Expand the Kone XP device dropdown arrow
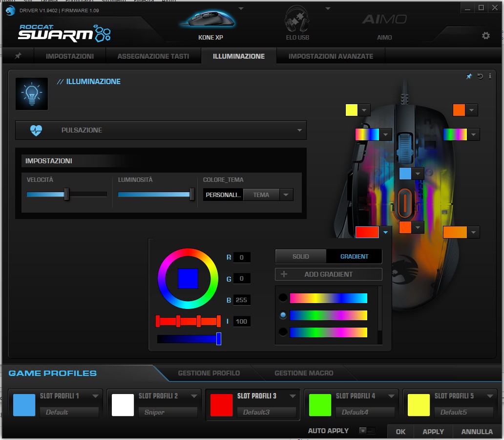 tap(241, 9)
